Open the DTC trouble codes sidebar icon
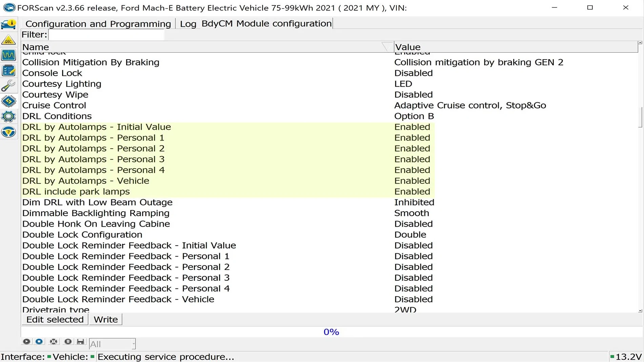Image resolution: width=644 pixels, height=362 pixels. coord(8,40)
